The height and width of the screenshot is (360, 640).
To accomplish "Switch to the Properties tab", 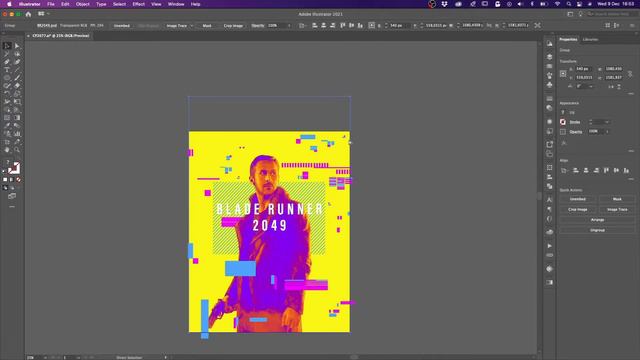I will 568,40.
